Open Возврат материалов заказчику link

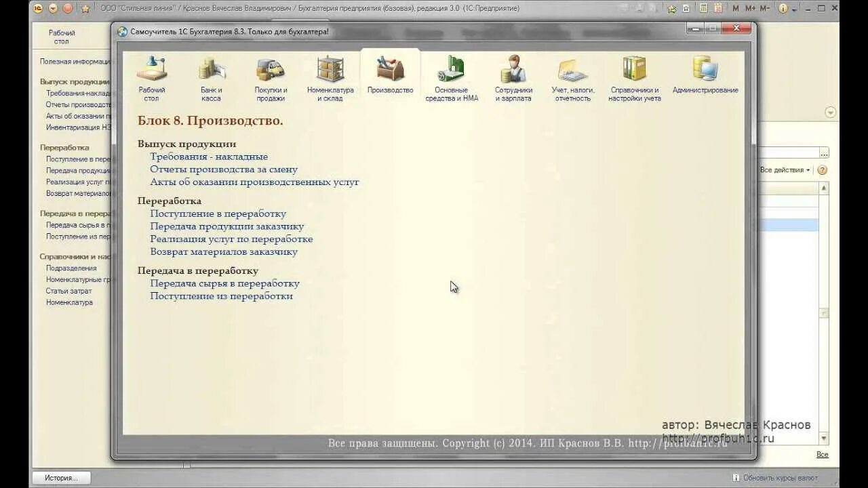tap(224, 251)
